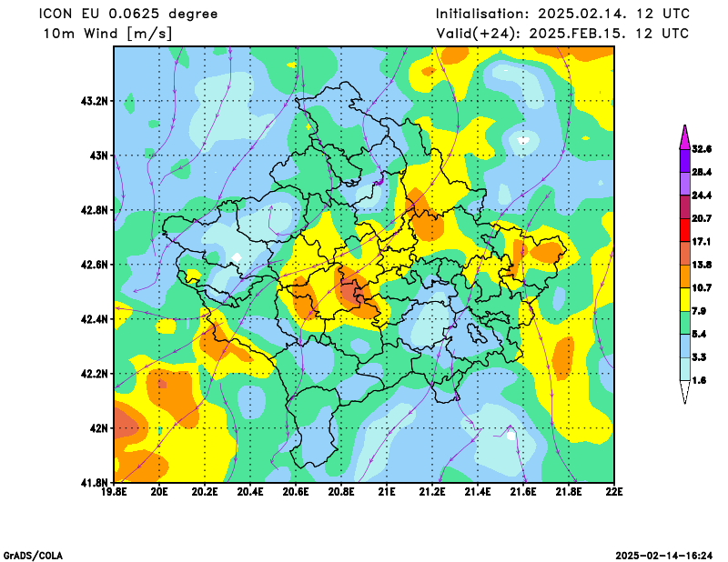Click the 21.4E longitude label
This screenshot has height=562, width=728.
[478, 492]
